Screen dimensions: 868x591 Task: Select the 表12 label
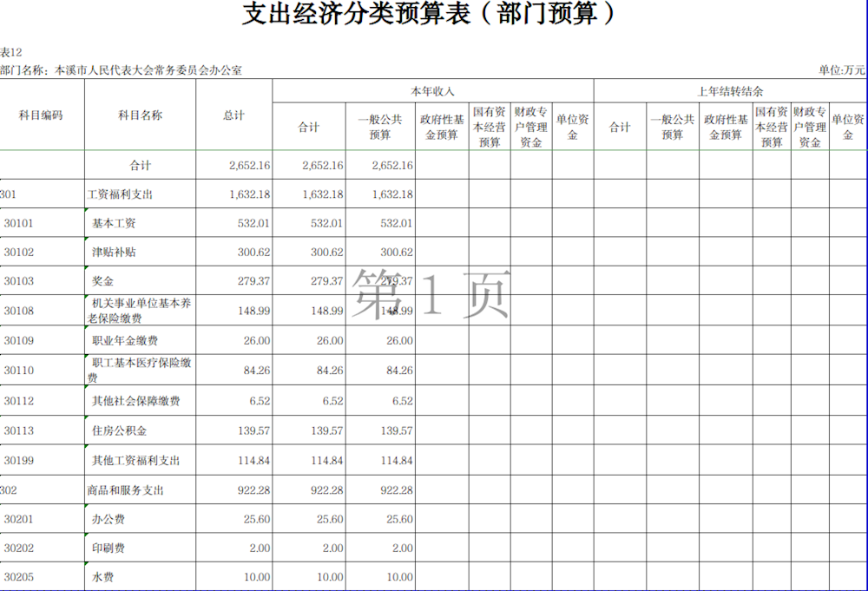pyautogui.click(x=11, y=53)
